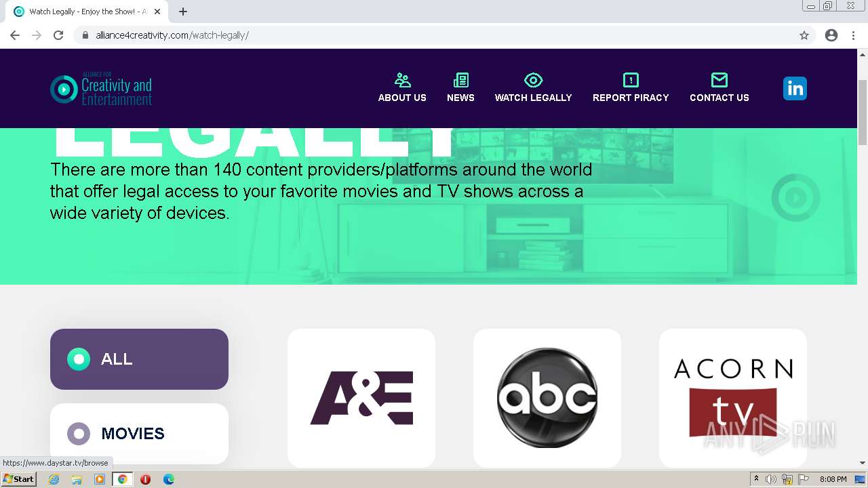Open Microsoft Edge from taskbar

(x=168, y=479)
